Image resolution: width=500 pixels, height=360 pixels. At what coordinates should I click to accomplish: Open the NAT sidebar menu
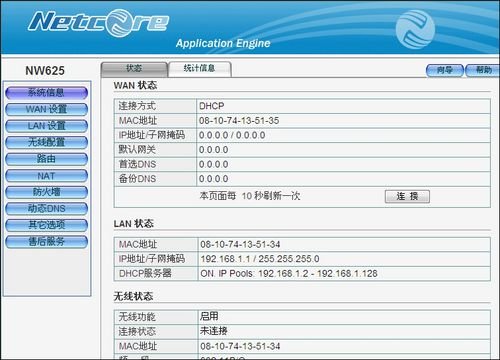click(46, 176)
